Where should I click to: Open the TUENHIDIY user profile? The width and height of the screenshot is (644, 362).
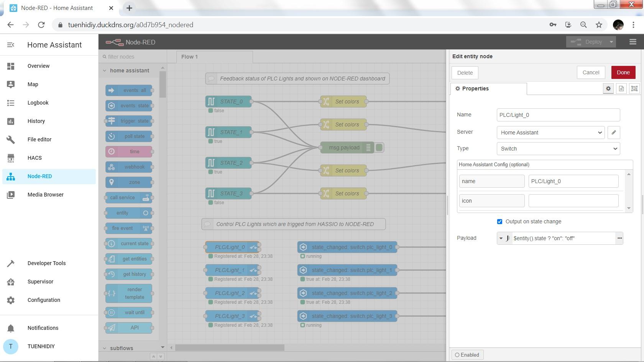[49, 346]
